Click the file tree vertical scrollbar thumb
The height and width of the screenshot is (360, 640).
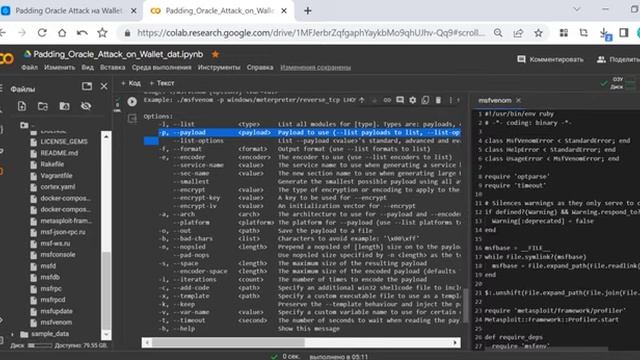(x=106, y=290)
